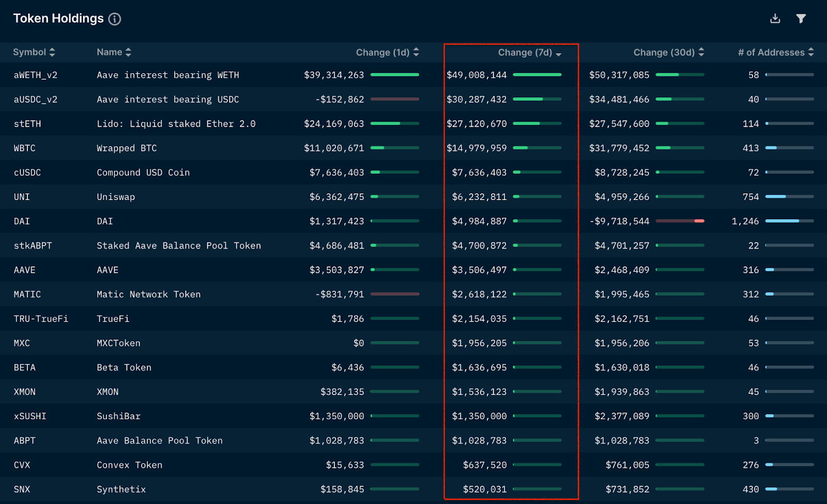Click Convex Token name
Viewport: 827px width, 504px height.
tap(130, 465)
